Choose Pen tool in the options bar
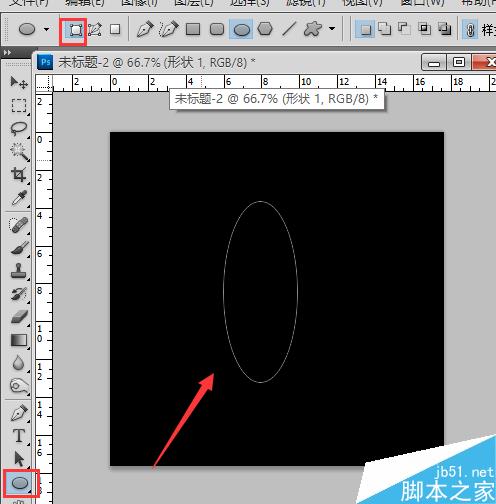496x504 pixels. [145, 29]
